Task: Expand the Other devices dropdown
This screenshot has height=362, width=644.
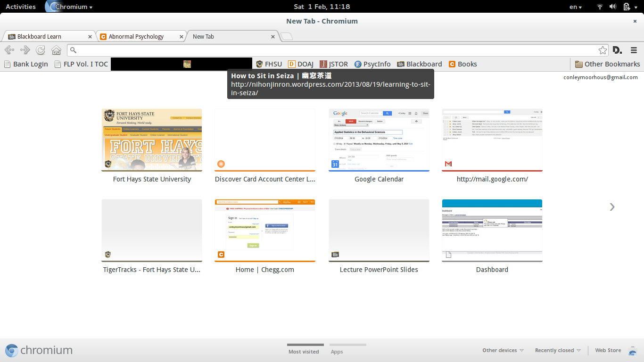Action: [x=503, y=350]
